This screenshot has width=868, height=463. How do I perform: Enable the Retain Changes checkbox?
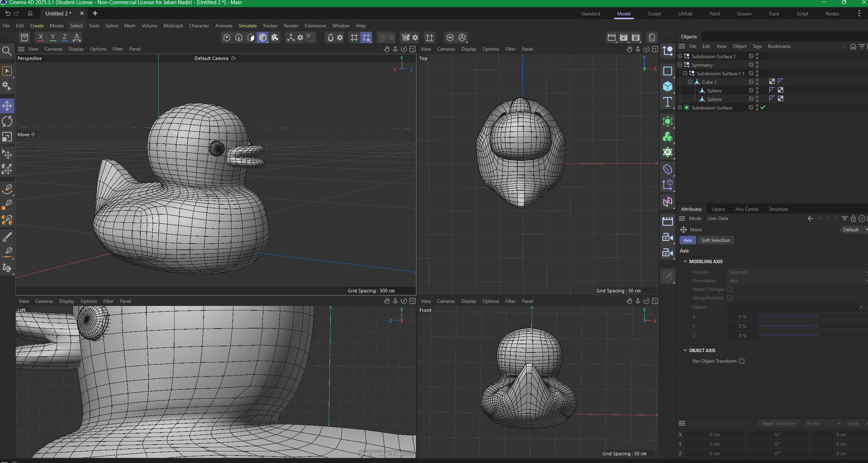pyautogui.click(x=729, y=289)
